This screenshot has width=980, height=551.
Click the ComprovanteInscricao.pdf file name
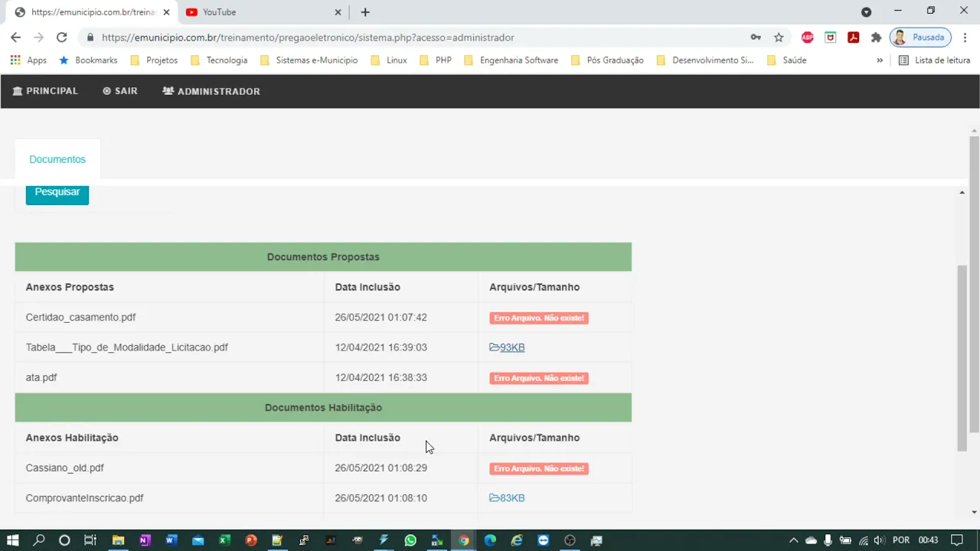click(x=84, y=498)
